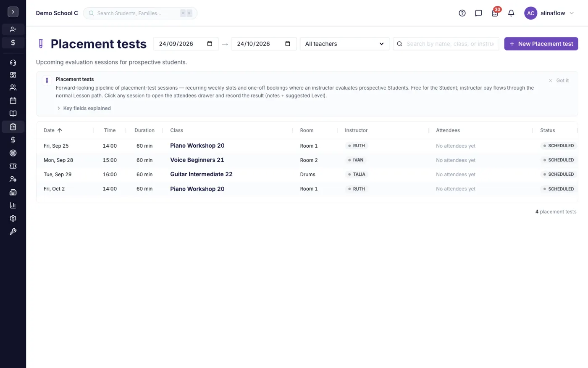Open the open-book icon in sidebar
This screenshot has width=588, height=368.
coord(13,114)
